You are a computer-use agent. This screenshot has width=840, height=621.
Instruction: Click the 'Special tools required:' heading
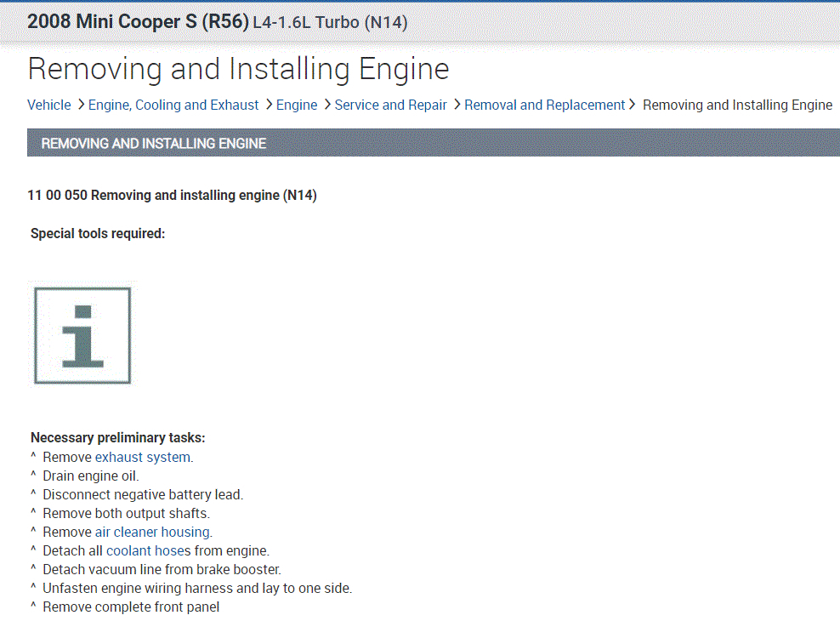point(98,234)
